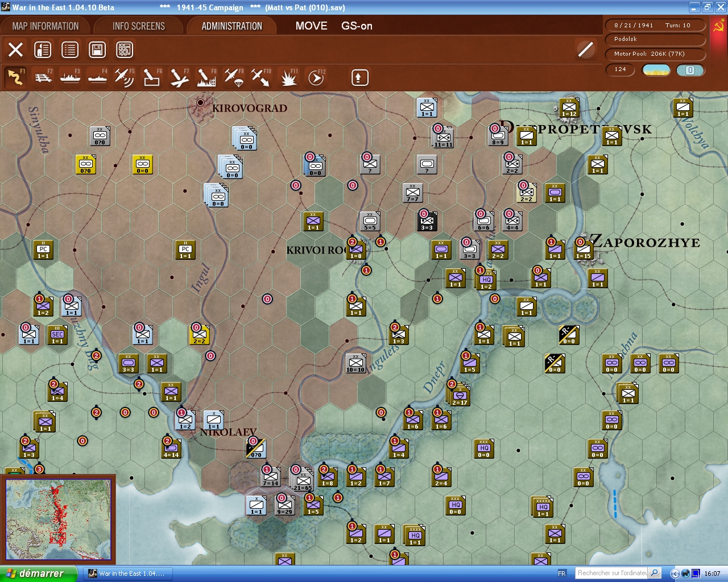Select the yellow unit counter labeled 2=2
Viewport: 728px width, 582px height.
click(x=200, y=334)
